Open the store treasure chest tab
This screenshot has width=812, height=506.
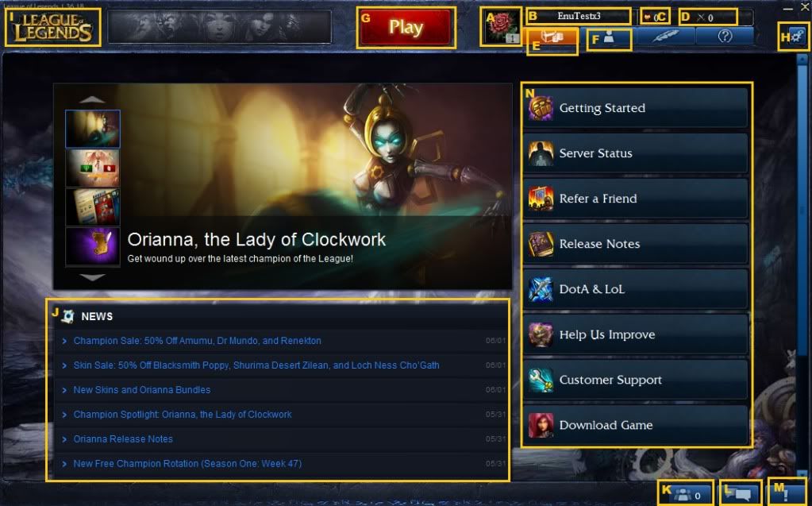coord(552,38)
